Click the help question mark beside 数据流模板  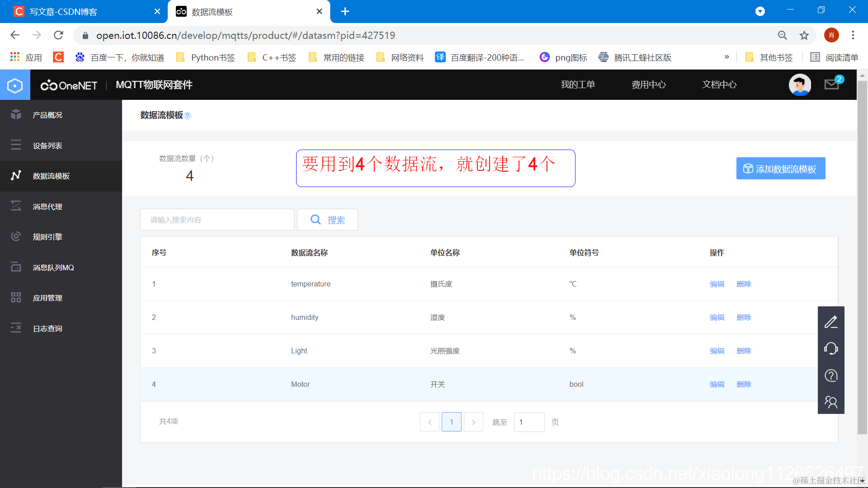pos(188,116)
